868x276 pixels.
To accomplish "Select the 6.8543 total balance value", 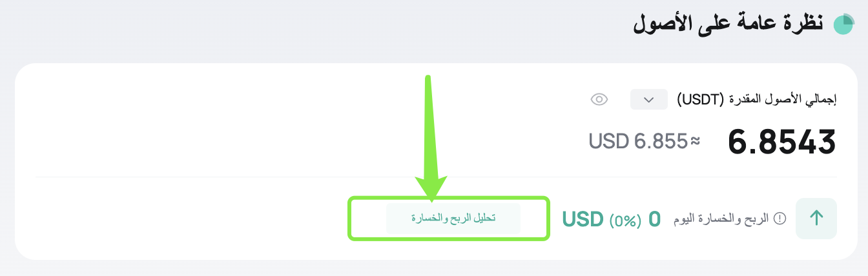I will tap(782, 142).
